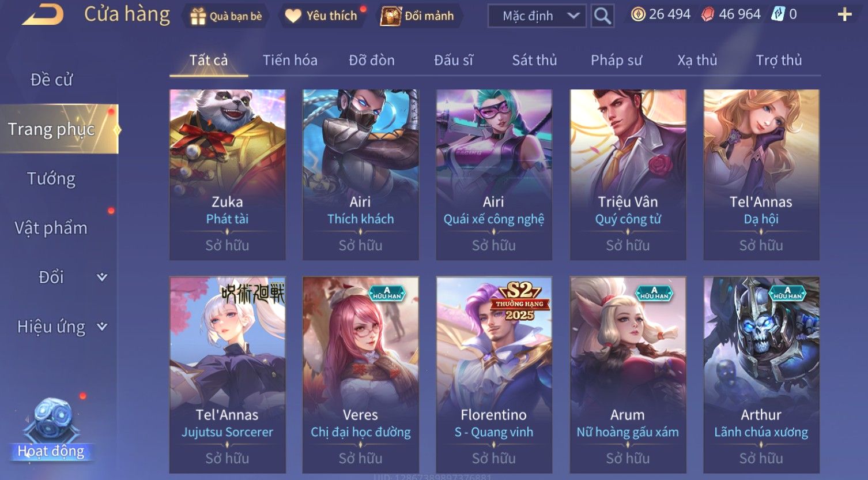Go to the Tướng sidebar menu
868x480 pixels.
coord(51,179)
